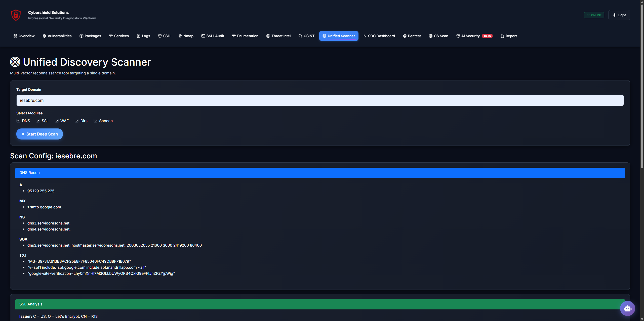
Task: Select the Nmap radar icon in navigation
Action: [x=180, y=36]
